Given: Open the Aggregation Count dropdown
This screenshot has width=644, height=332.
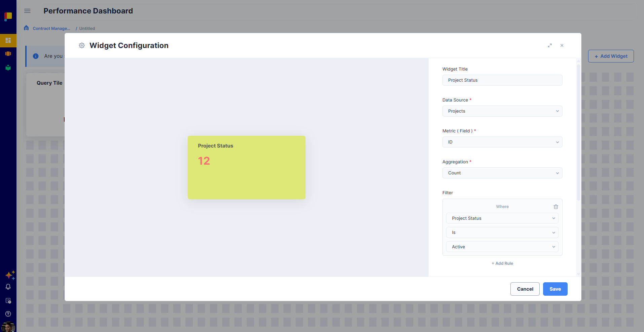Looking at the screenshot, I should 502,173.
